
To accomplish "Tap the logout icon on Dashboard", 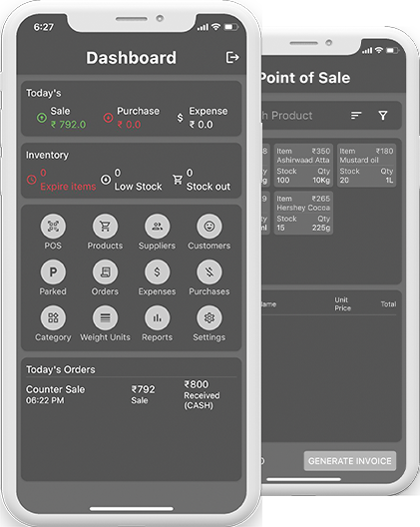I will tap(232, 57).
